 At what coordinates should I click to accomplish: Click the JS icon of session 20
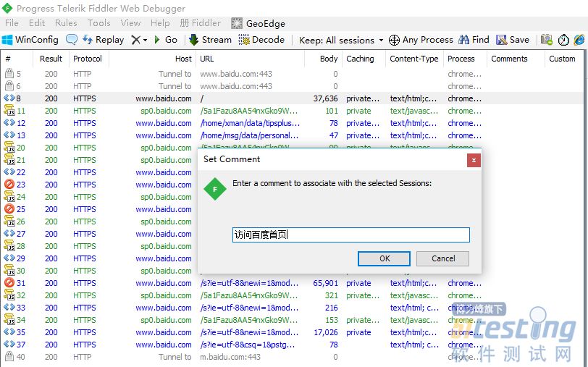click(x=9, y=148)
